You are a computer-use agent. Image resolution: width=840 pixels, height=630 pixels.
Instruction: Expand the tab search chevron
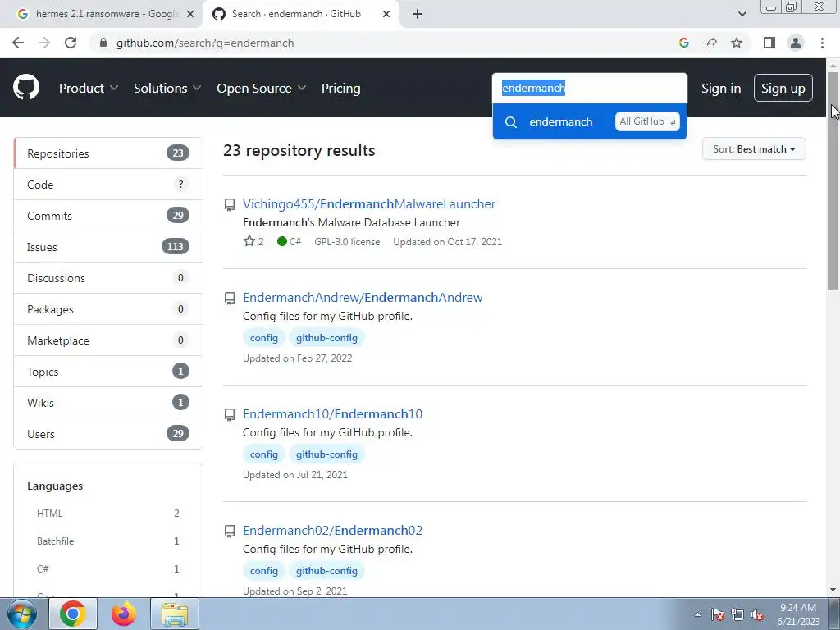pyautogui.click(x=742, y=14)
